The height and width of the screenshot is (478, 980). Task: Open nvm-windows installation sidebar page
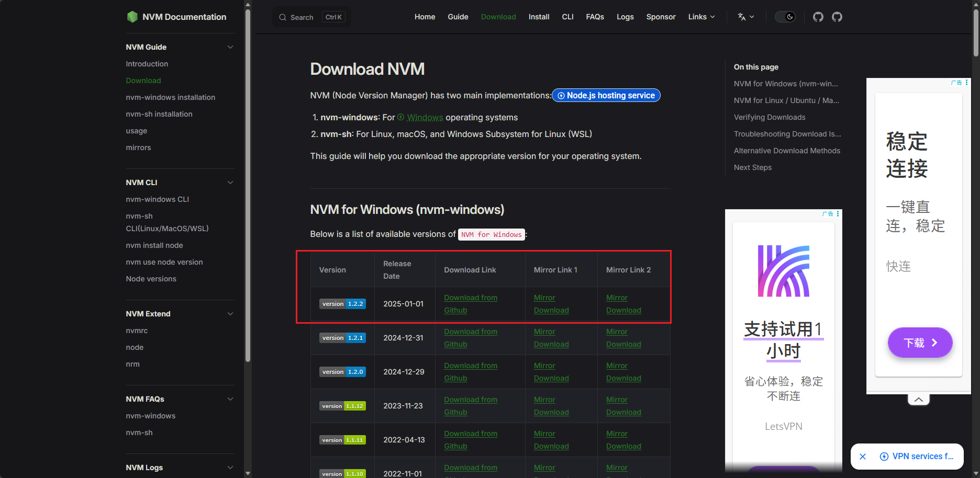171,97
